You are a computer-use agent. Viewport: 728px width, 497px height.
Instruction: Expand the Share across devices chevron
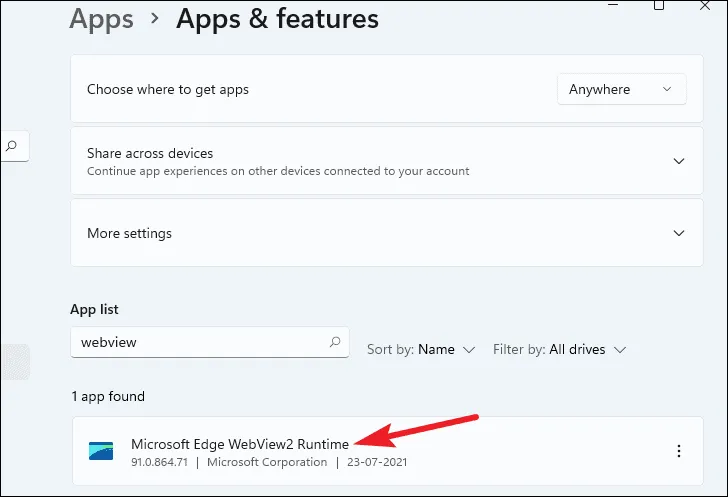679,161
